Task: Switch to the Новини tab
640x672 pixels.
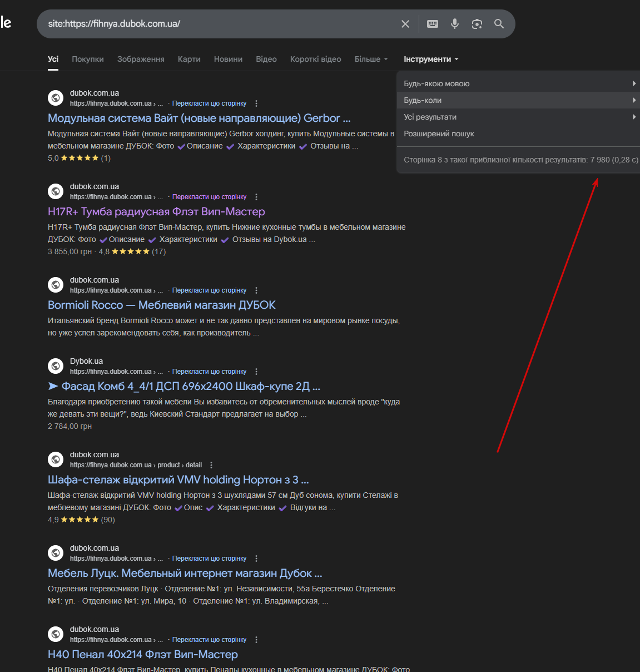Action: (x=228, y=59)
